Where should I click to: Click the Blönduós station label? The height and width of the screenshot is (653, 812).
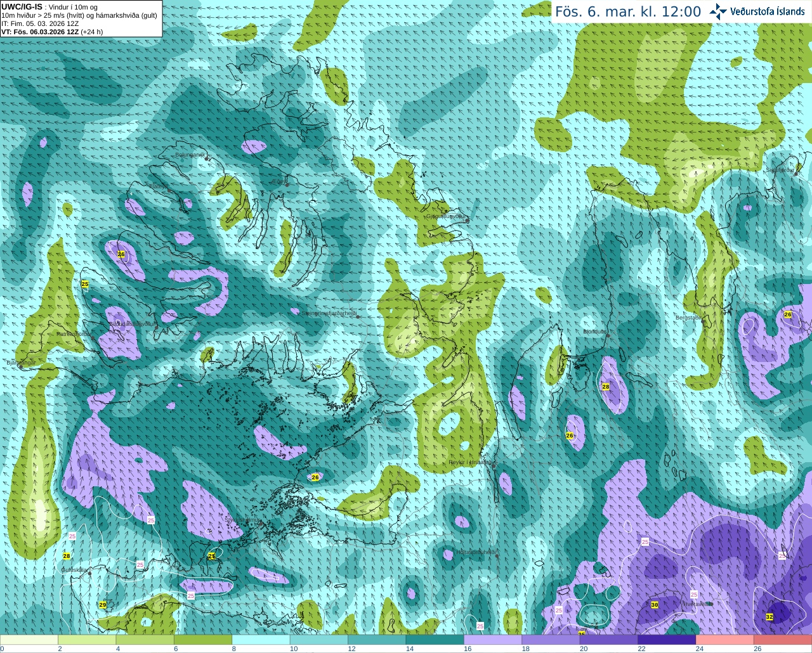(x=596, y=332)
